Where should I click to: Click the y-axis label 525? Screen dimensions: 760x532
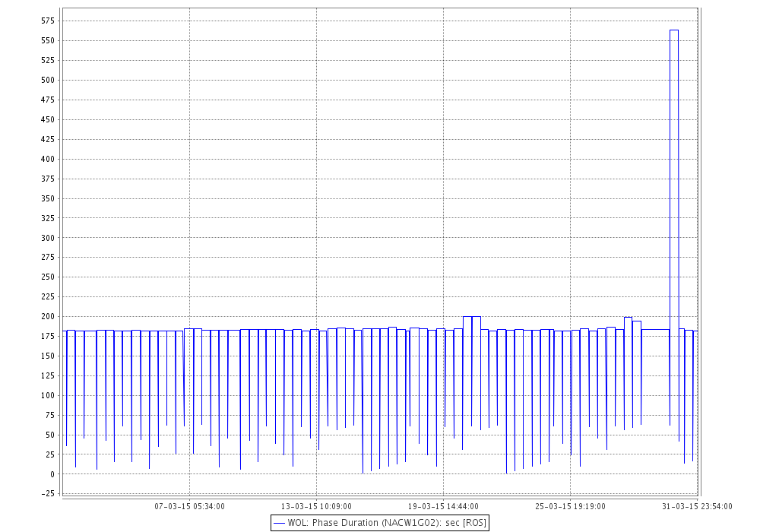(x=48, y=61)
